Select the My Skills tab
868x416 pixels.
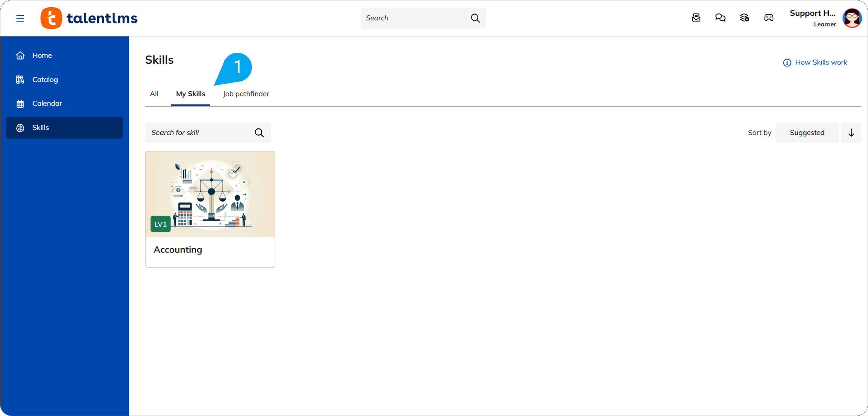pos(190,94)
